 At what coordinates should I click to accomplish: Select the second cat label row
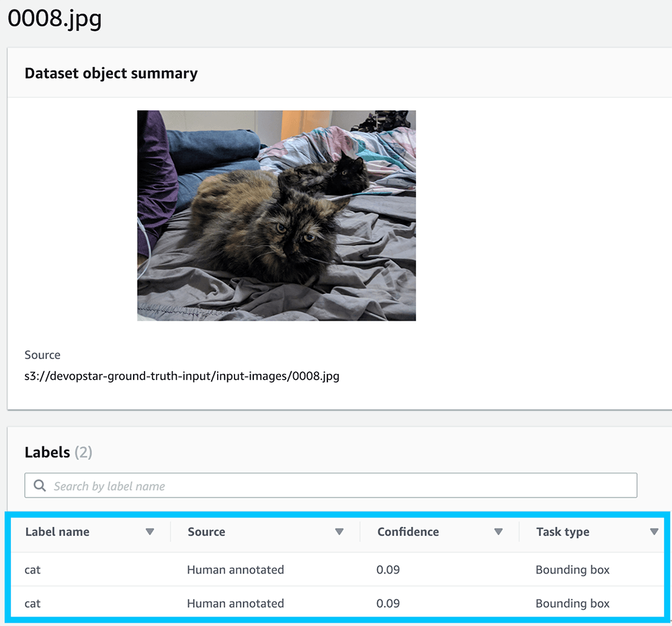click(33, 603)
